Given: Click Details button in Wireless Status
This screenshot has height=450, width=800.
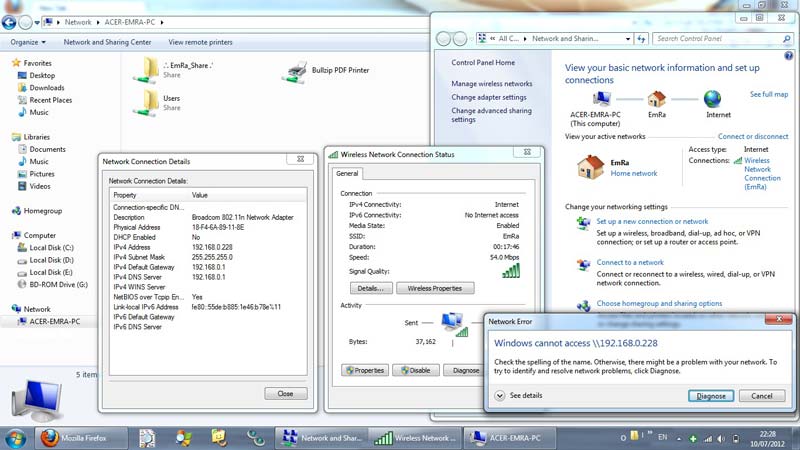Looking at the screenshot, I should (x=371, y=288).
